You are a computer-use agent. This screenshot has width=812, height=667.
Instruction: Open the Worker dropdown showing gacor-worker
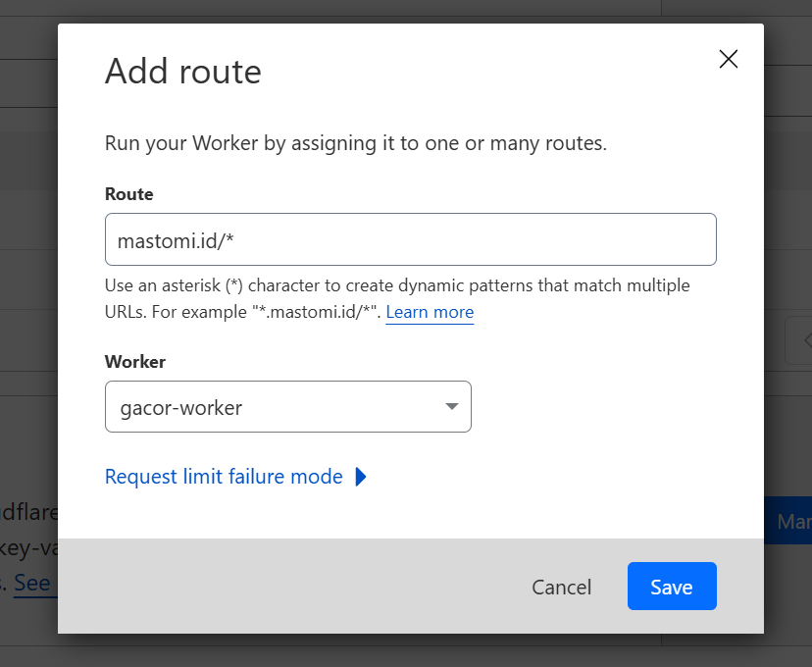point(287,407)
